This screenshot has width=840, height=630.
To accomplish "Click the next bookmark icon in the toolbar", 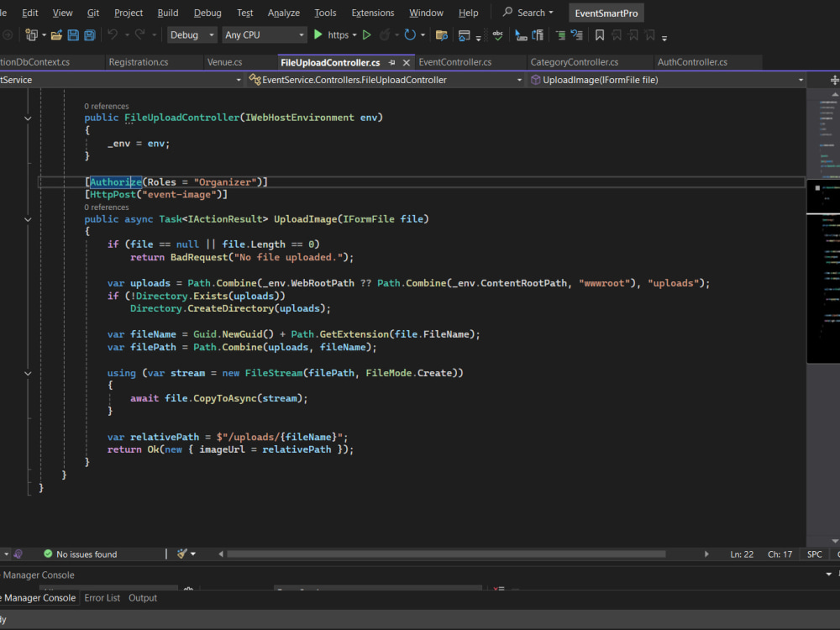I will tap(633, 35).
